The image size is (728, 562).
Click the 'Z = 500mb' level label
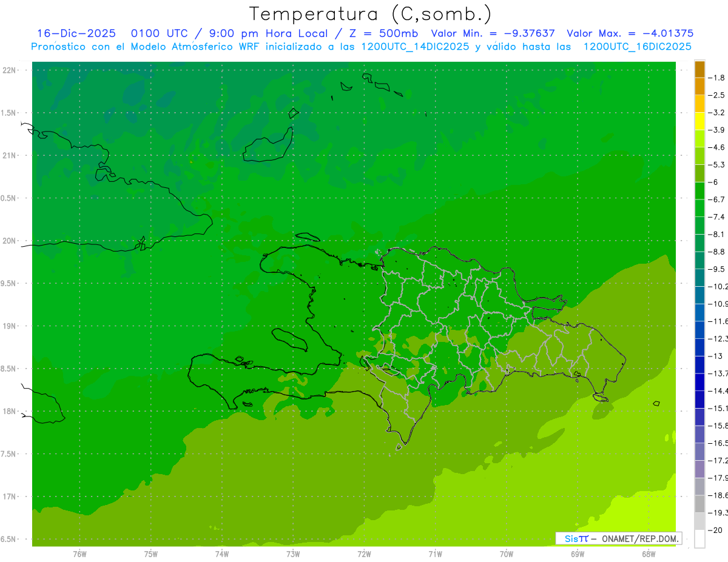(x=385, y=33)
